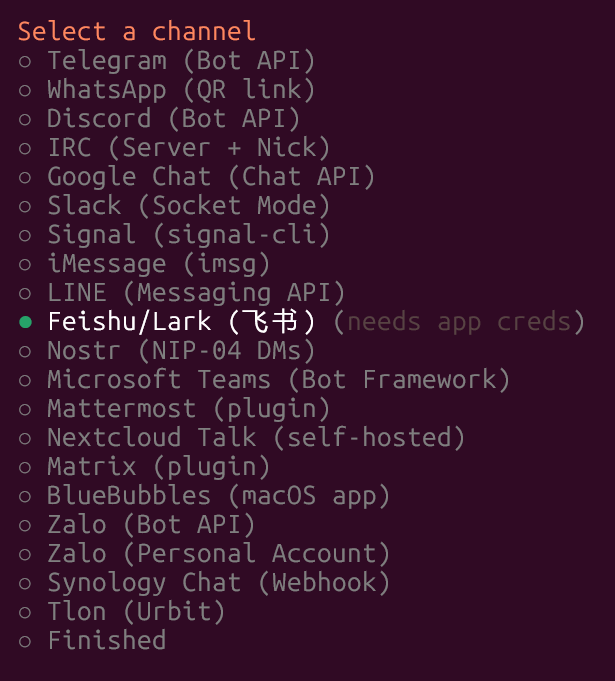The height and width of the screenshot is (681, 615).
Task: Select BlueBubbles (macOS app) channel
Action: 218,496
